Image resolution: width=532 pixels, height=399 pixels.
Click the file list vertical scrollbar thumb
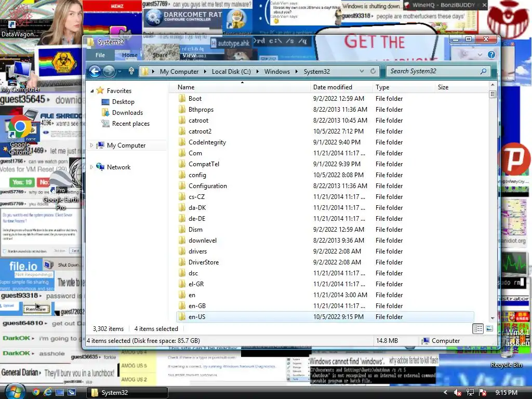493,94
